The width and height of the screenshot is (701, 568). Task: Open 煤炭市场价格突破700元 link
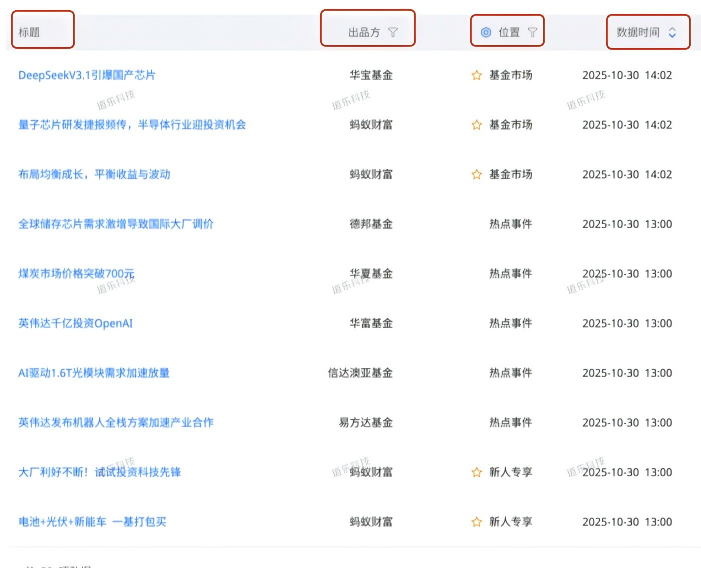click(76, 273)
